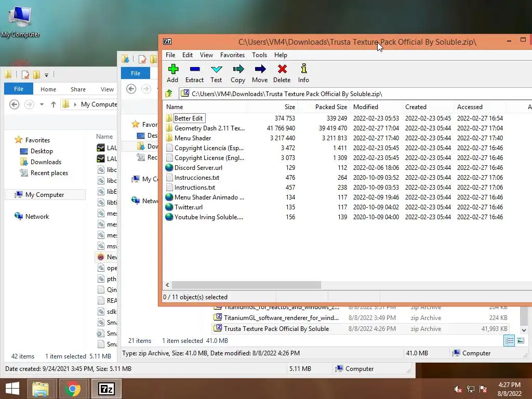The image size is (532, 399).
Task: Go up one folder level in 7-Zip
Action: (169, 94)
